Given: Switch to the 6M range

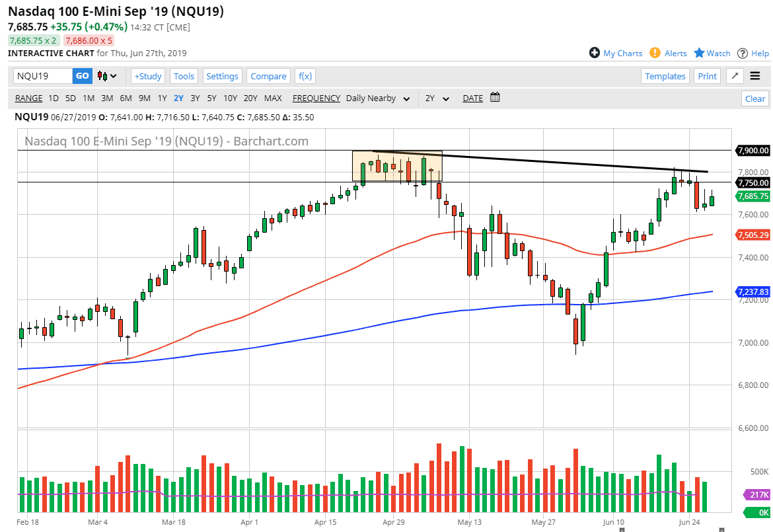Looking at the screenshot, I should coord(126,98).
